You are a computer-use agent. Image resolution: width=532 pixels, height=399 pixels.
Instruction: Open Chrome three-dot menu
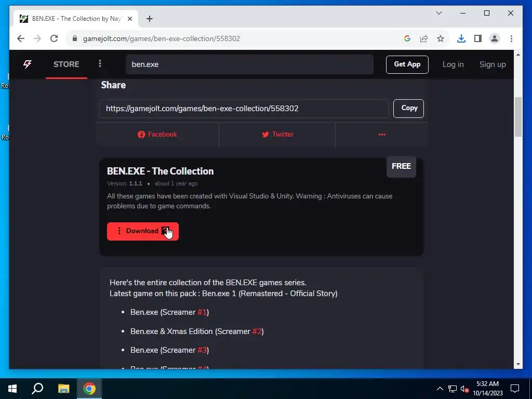[511, 38]
